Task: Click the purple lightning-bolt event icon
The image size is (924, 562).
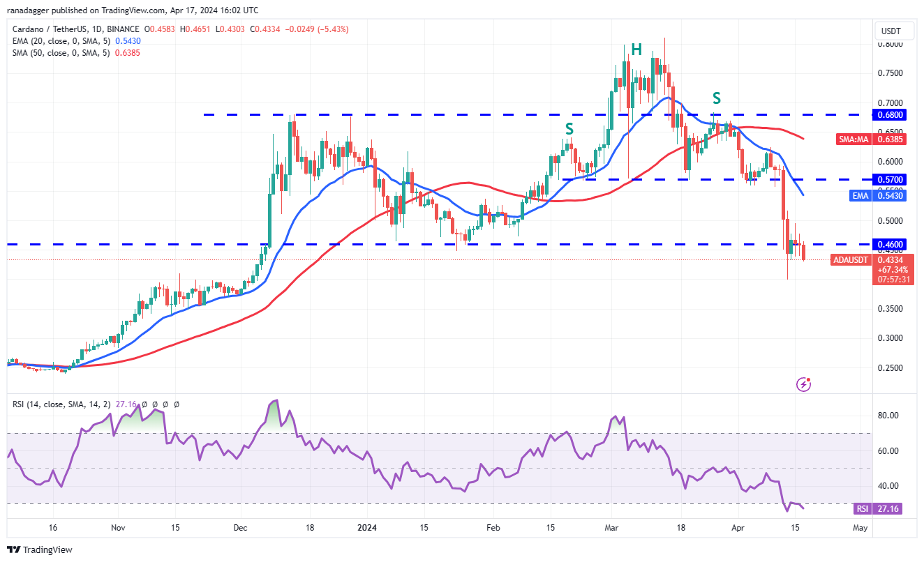Action: (805, 383)
